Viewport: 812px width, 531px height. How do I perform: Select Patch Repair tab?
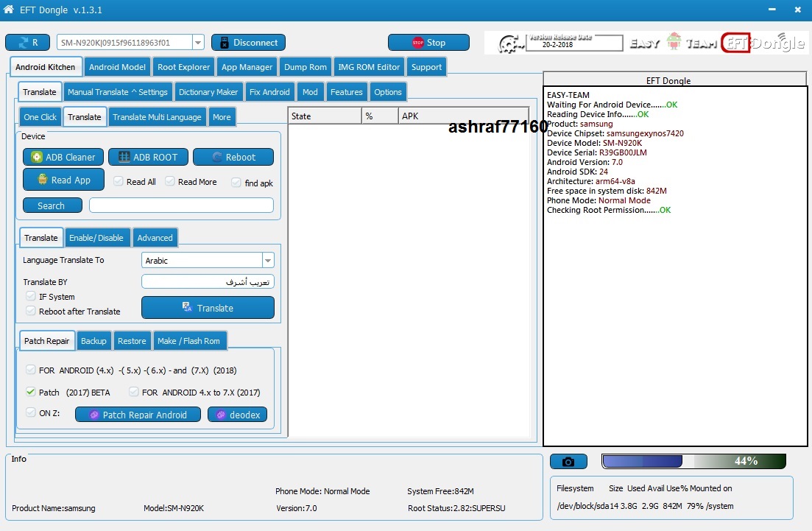(x=46, y=341)
